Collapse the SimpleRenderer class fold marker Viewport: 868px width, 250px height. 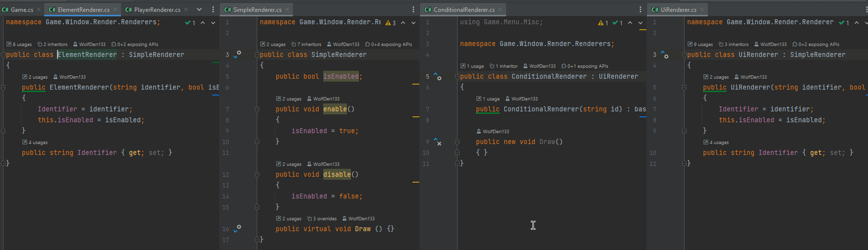pyautogui.click(x=257, y=54)
